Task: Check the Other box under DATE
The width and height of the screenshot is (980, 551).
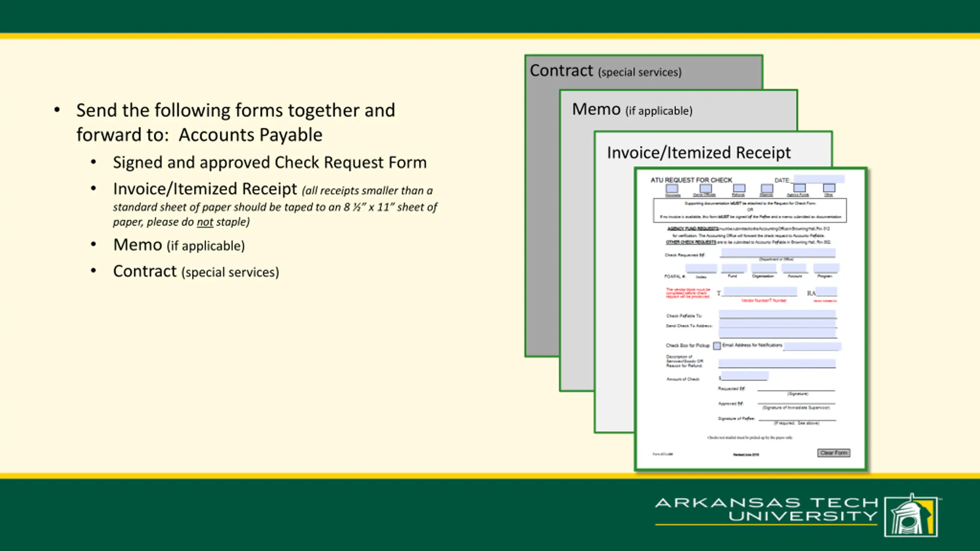Action: coord(829,188)
